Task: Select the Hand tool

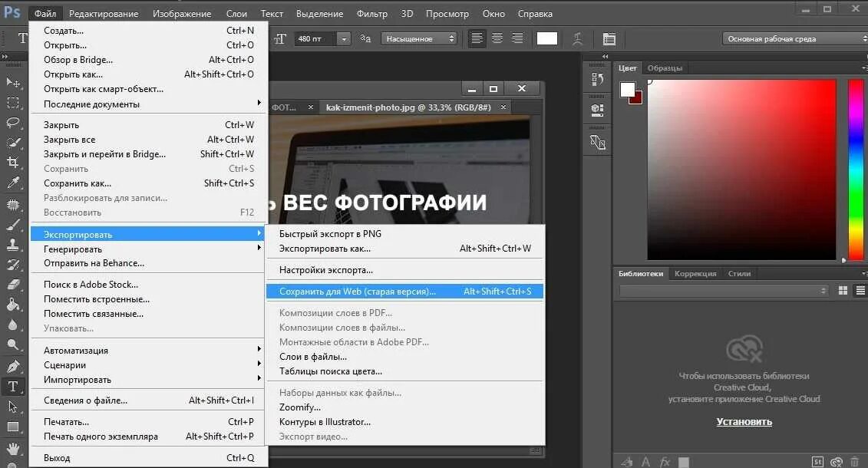Action: coord(13,447)
